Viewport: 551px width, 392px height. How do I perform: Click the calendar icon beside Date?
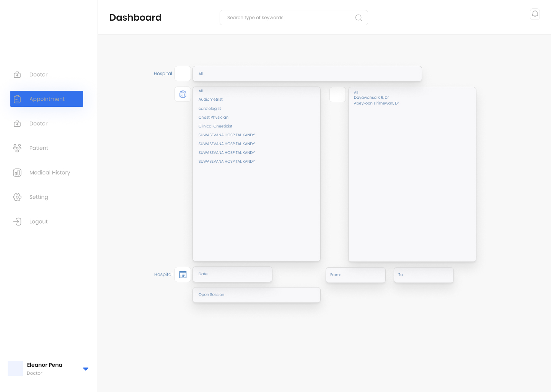point(183,274)
